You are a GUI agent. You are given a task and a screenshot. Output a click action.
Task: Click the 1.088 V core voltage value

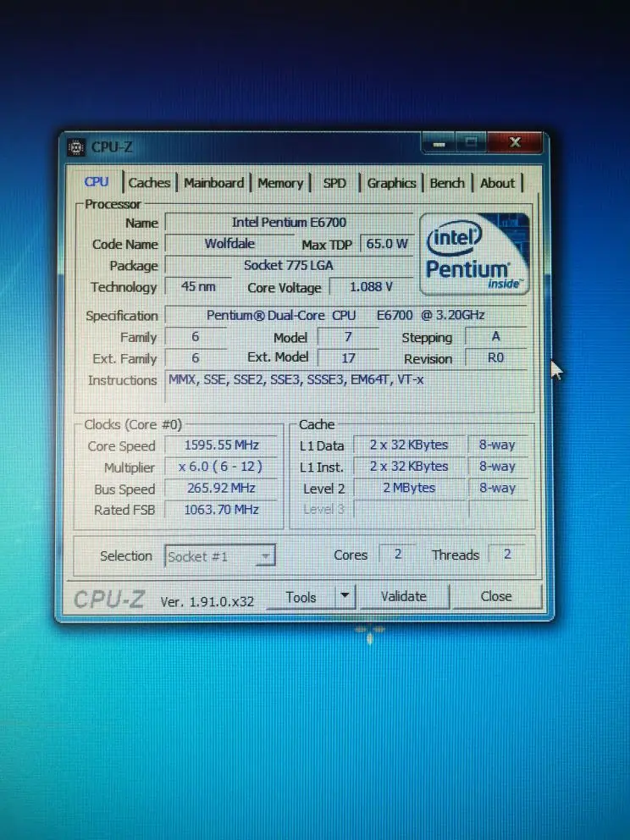point(371,286)
